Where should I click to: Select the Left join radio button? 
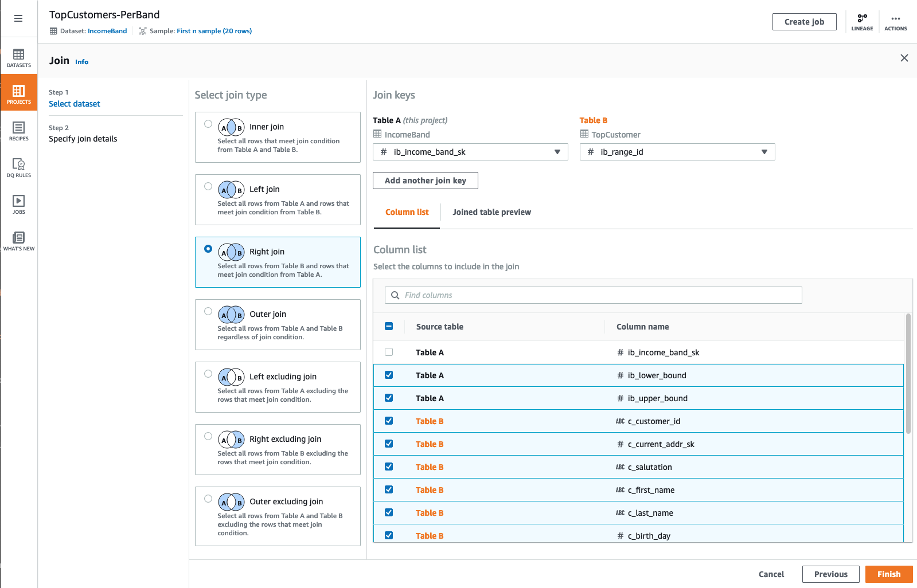(x=208, y=186)
